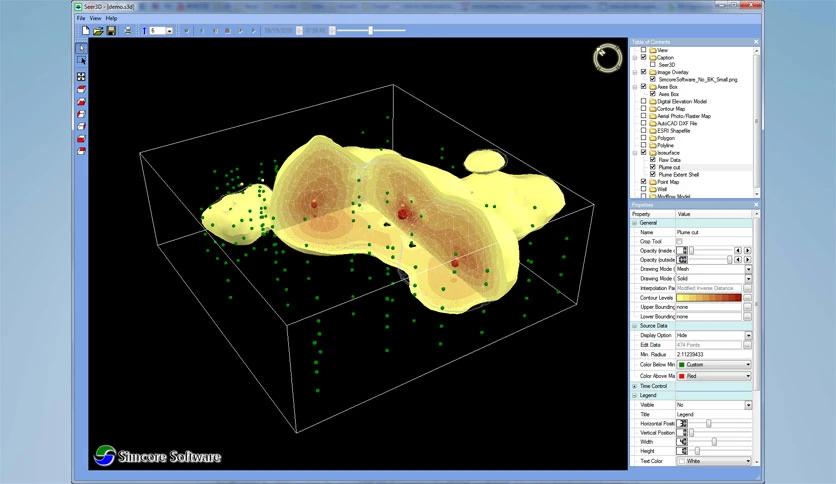Save the project with the floppy icon
This screenshot has height=484, width=836.
click(110, 31)
